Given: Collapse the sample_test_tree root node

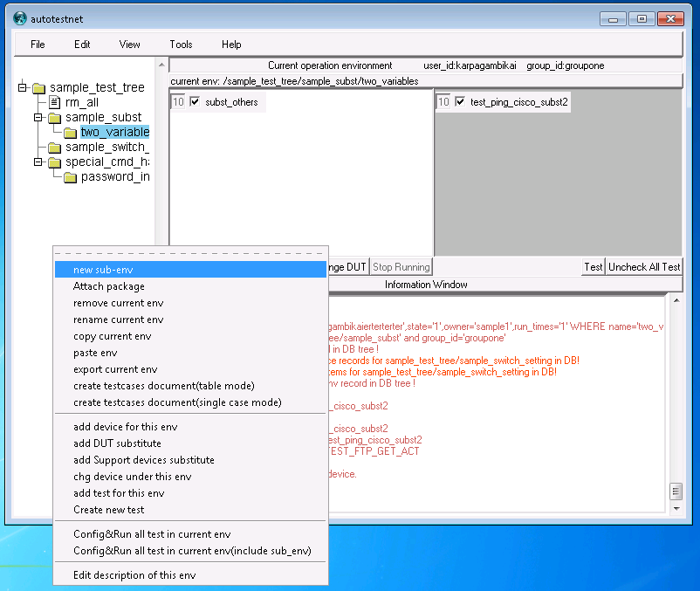Looking at the screenshot, I should point(23,88).
